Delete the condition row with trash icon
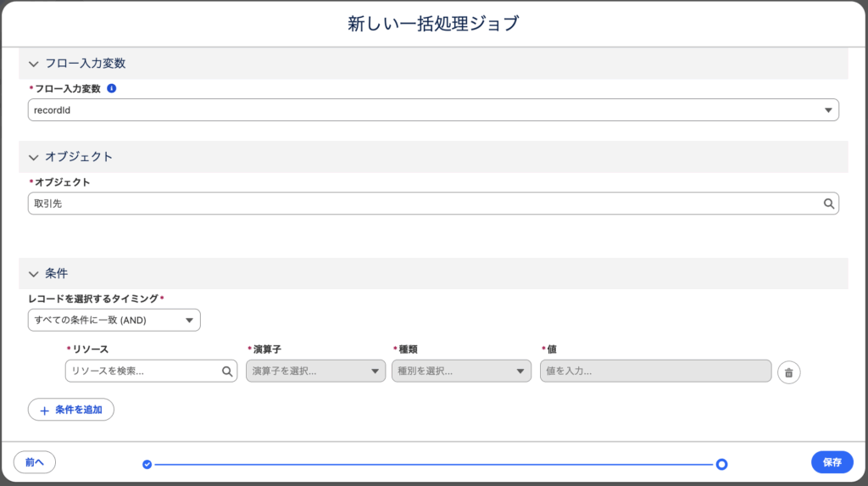Screen dimensions: 868x486 click(788, 372)
